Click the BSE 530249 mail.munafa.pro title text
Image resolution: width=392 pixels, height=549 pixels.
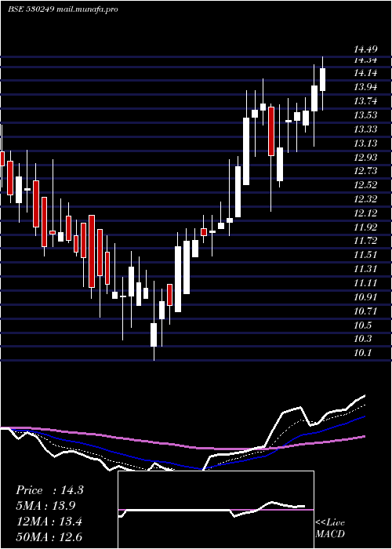(63, 9)
